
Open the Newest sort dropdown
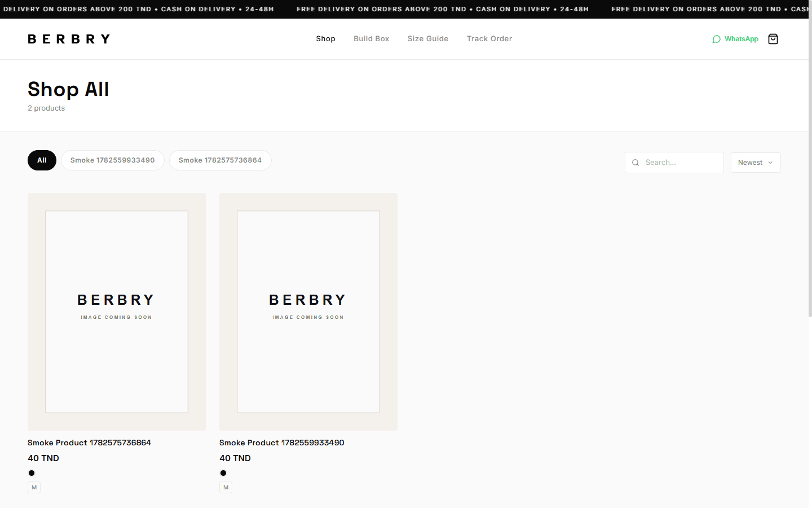pyautogui.click(x=756, y=163)
